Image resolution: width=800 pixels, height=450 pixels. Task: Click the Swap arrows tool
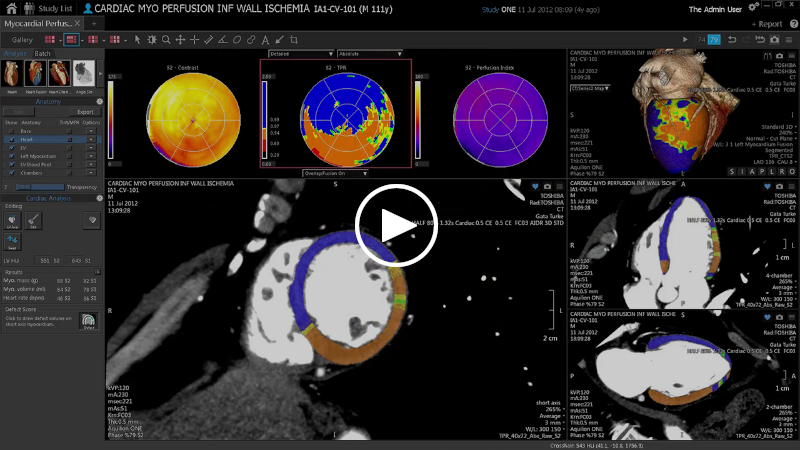click(x=12, y=241)
